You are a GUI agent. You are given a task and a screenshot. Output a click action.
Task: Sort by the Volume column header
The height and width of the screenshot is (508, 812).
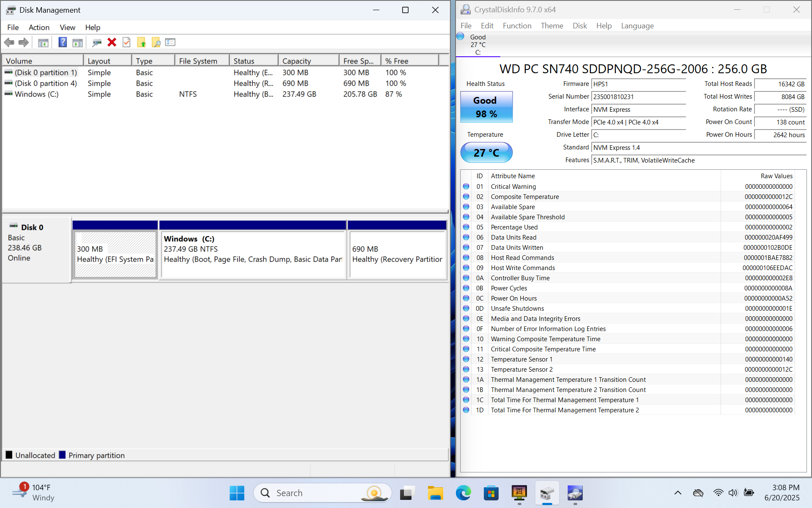click(x=42, y=61)
